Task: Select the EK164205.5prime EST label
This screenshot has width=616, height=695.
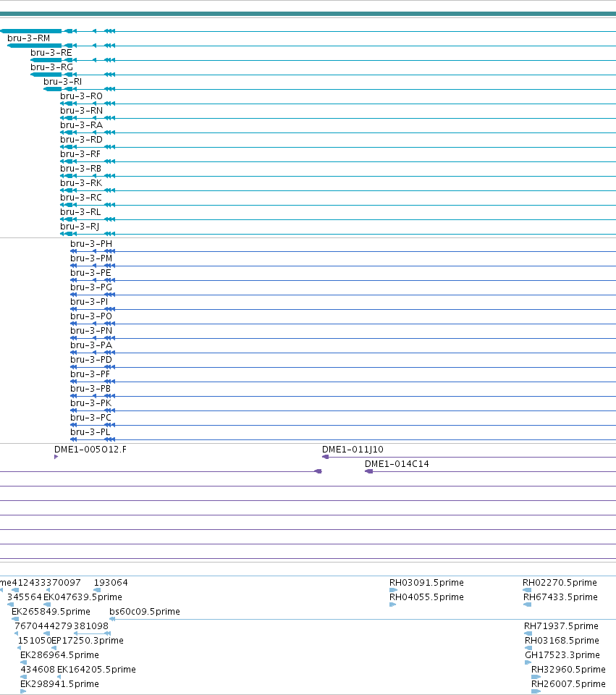Action: [96, 670]
